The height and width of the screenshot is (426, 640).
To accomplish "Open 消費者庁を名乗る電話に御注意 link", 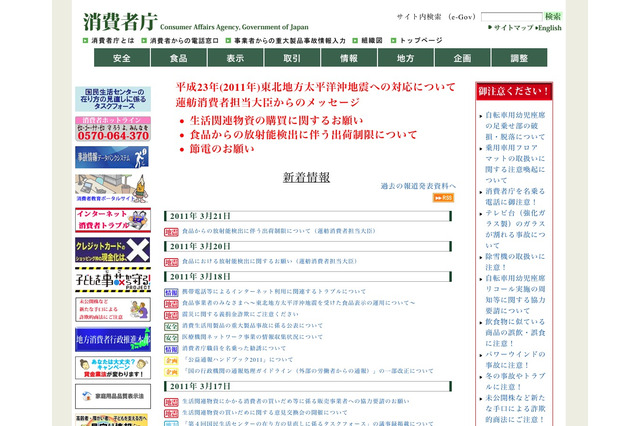I will (515, 197).
